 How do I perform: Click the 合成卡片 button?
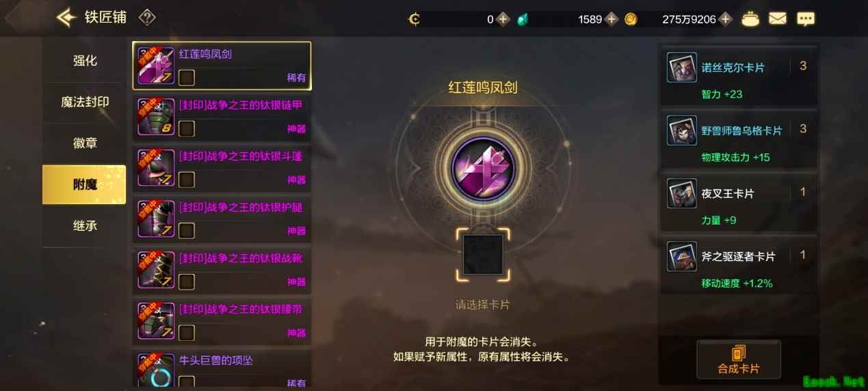click(x=738, y=360)
